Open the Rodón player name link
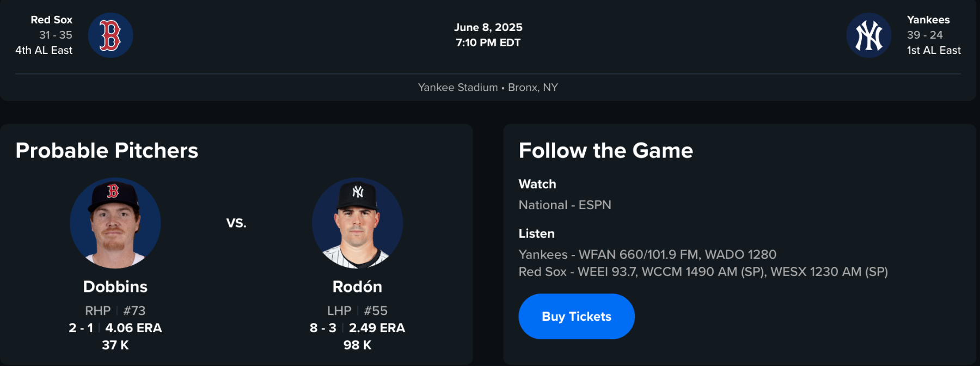 click(357, 286)
